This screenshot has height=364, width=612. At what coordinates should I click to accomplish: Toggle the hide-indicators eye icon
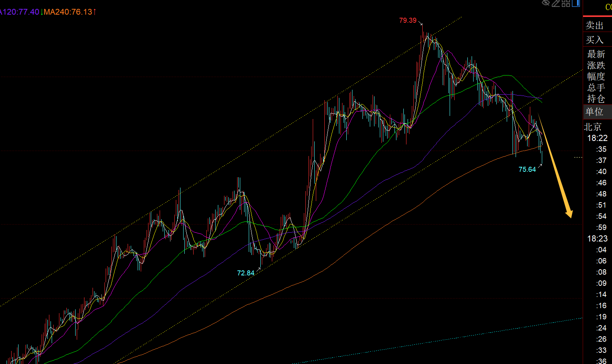pyautogui.click(x=546, y=3)
